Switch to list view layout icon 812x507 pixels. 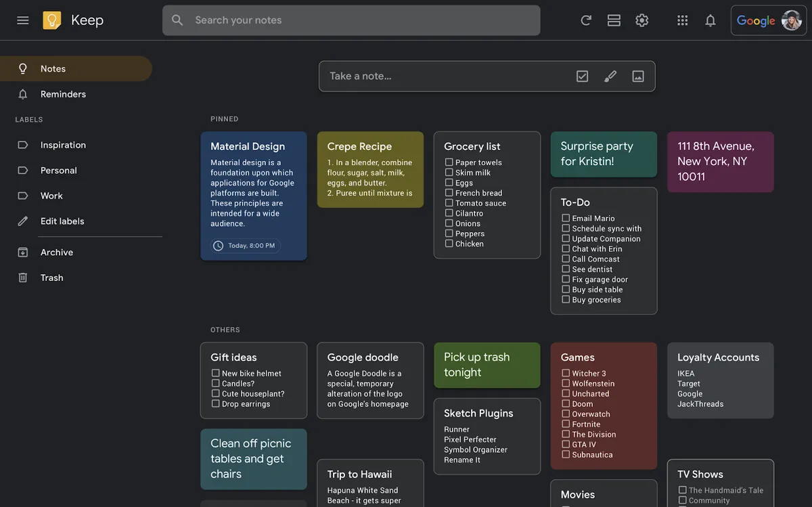tap(614, 20)
